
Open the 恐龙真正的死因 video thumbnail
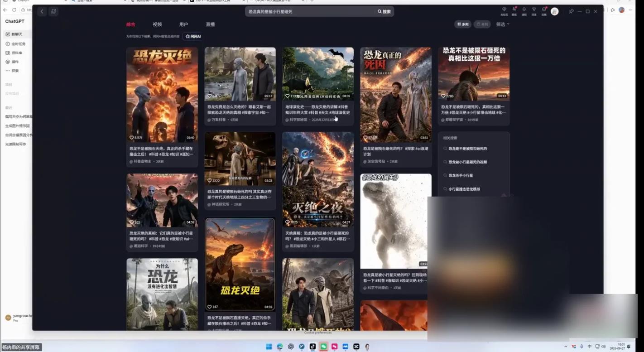(x=396, y=95)
